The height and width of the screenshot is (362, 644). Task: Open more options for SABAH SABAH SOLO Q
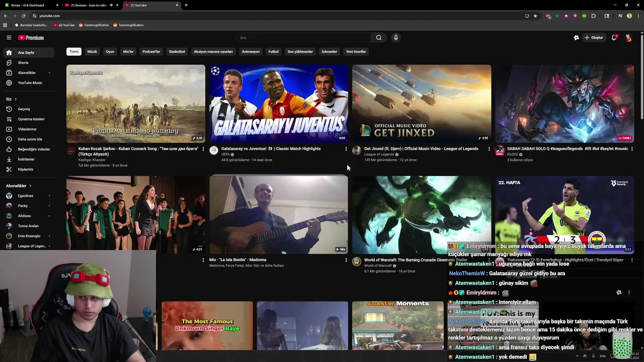point(632,149)
